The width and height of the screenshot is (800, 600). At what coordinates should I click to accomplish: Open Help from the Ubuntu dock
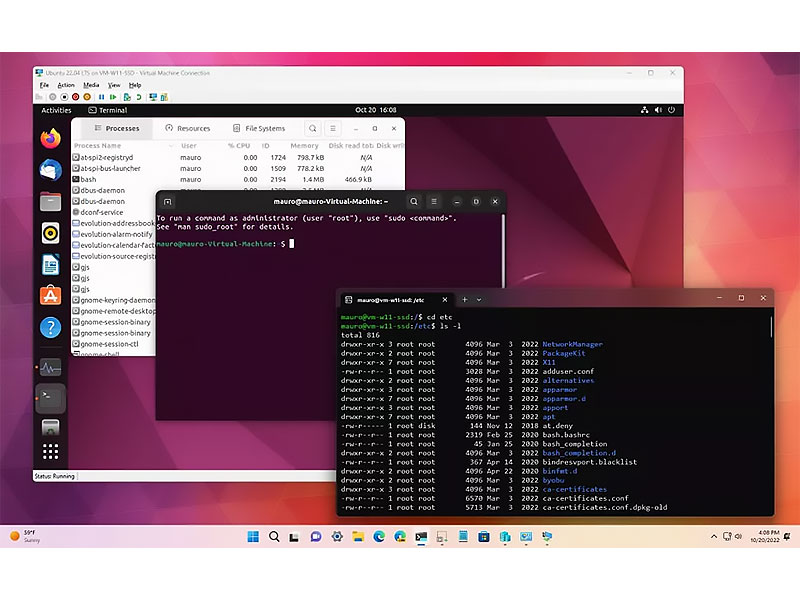tap(51, 328)
